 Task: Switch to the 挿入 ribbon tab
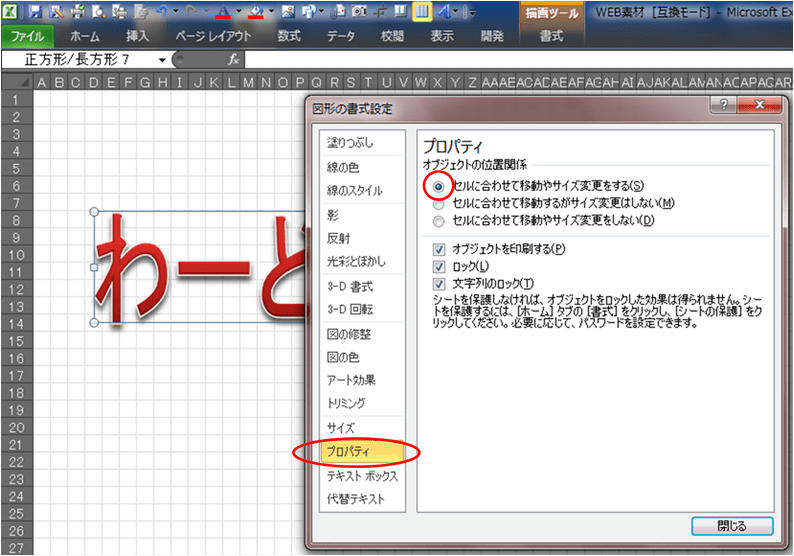138,36
